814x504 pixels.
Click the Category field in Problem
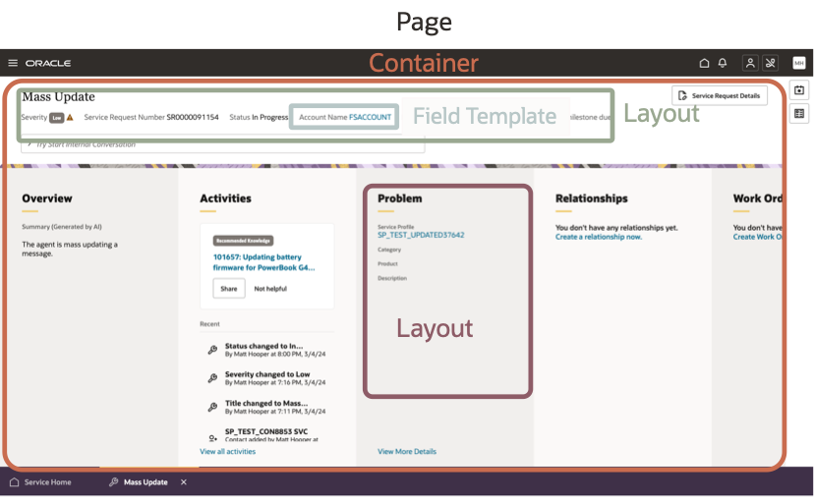[x=389, y=250]
